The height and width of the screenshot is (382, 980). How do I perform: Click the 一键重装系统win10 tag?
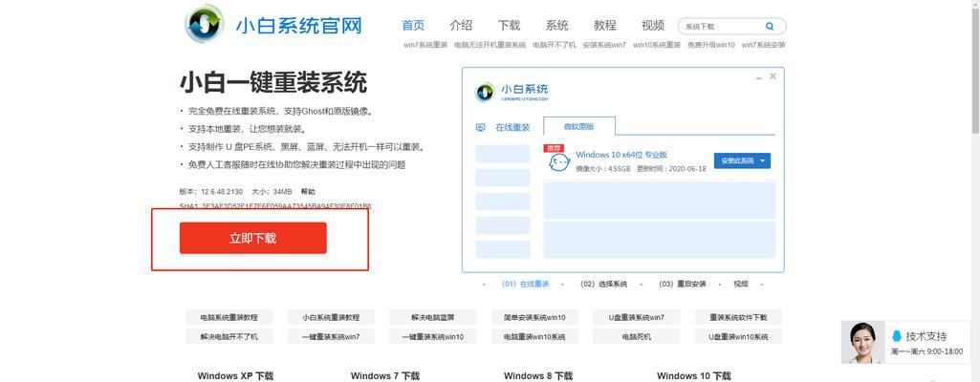pyautogui.click(x=432, y=336)
